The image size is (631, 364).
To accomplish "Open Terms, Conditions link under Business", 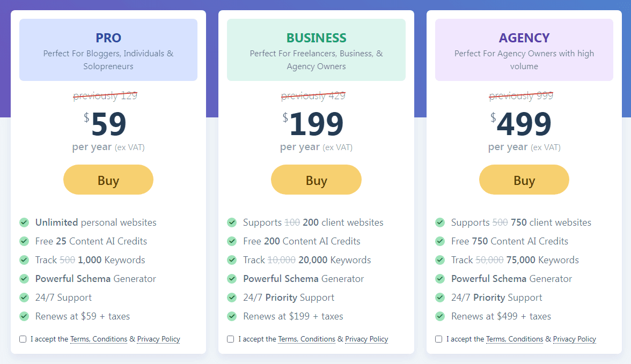I will coord(307,339).
